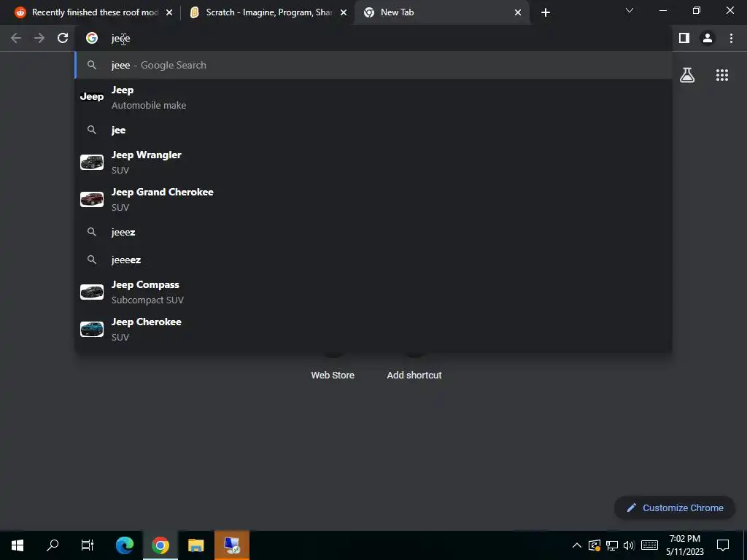
Task: Open the Google apps grid
Action: coord(722,75)
